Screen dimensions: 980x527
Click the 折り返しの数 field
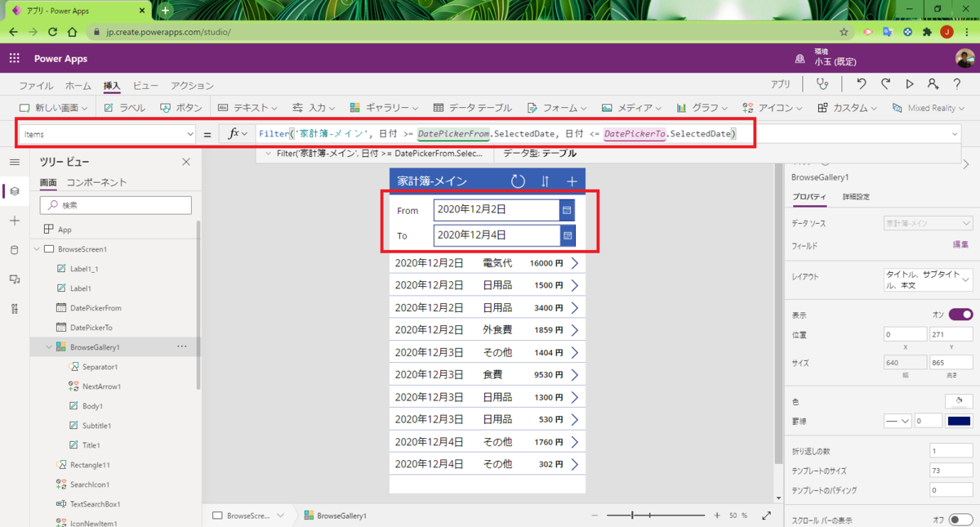(x=951, y=451)
